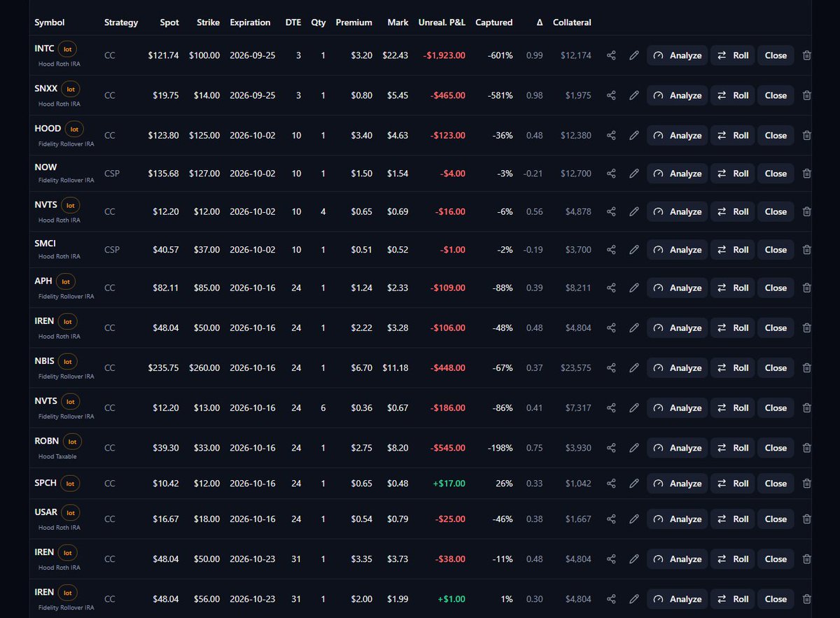Close the SMCI cash-secured put
This screenshot has width=840, height=618.
click(776, 250)
